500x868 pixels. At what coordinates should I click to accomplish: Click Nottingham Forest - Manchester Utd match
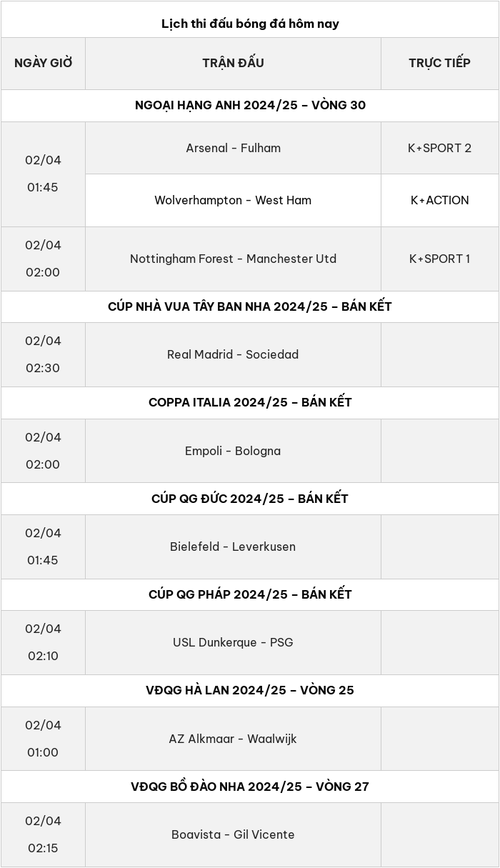tap(233, 259)
